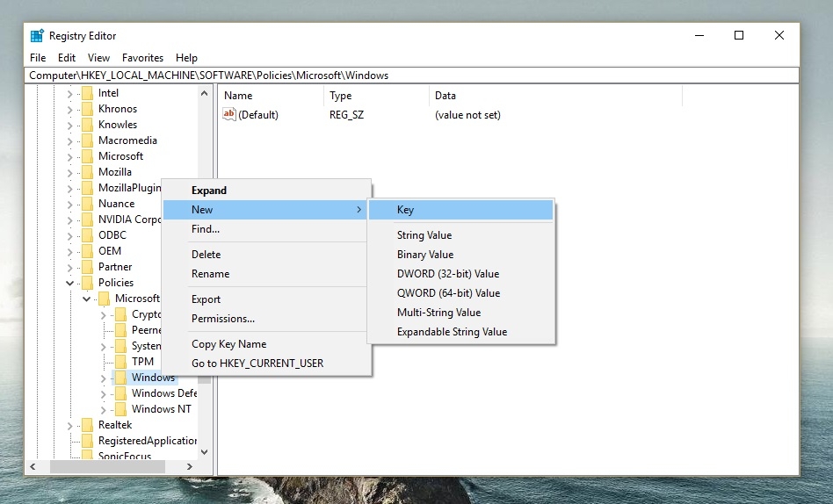Select the Windows Defender tree key

point(164,393)
